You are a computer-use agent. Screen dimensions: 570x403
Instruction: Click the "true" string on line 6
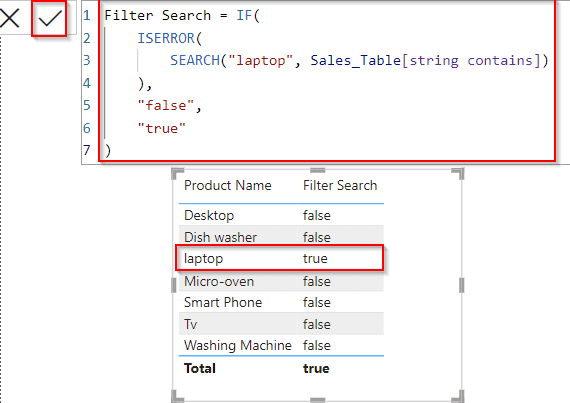pyautogui.click(x=161, y=128)
